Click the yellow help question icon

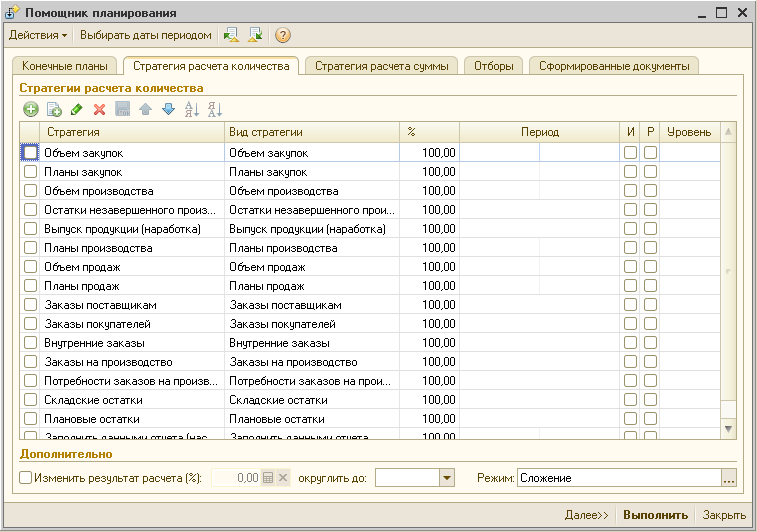282,35
